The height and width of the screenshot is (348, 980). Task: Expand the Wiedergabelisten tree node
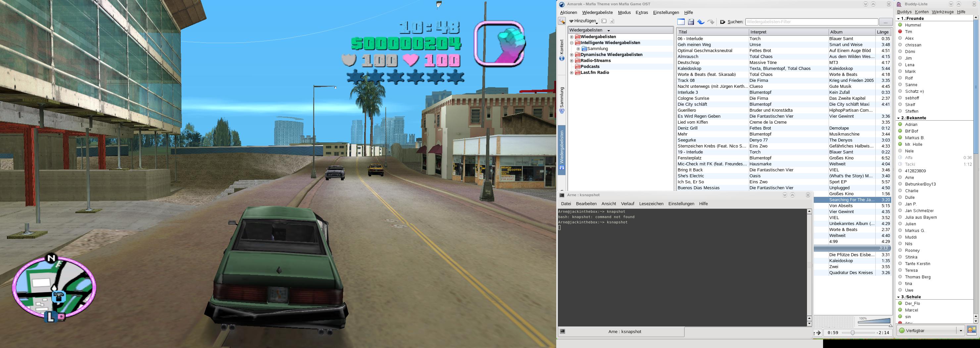pos(571,37)
